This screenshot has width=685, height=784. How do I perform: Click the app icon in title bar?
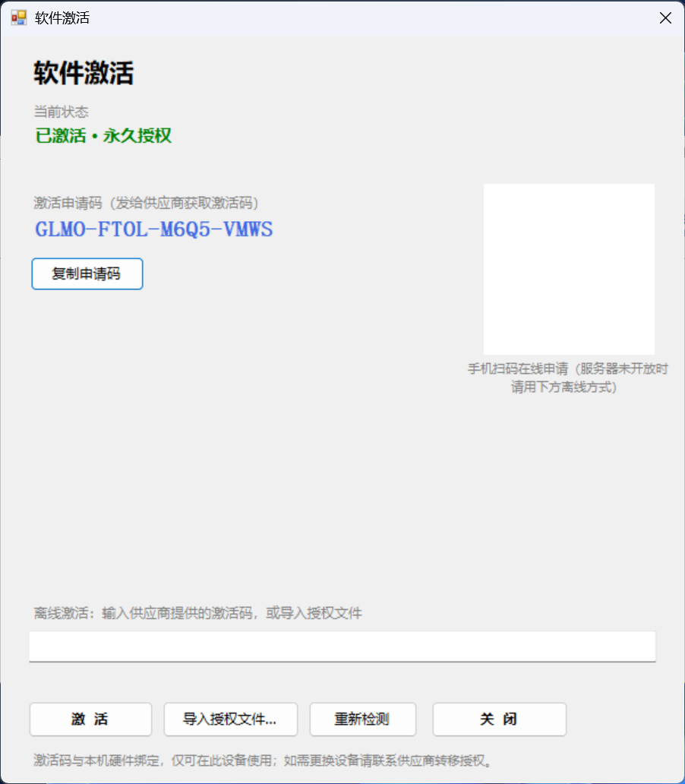[x=19, y=18]
